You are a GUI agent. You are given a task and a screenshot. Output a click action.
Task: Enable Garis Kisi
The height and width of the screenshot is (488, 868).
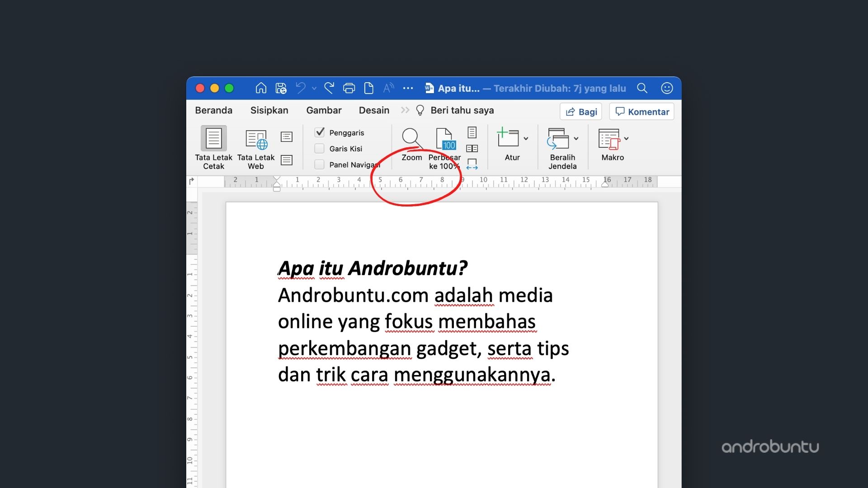point(321,148)
